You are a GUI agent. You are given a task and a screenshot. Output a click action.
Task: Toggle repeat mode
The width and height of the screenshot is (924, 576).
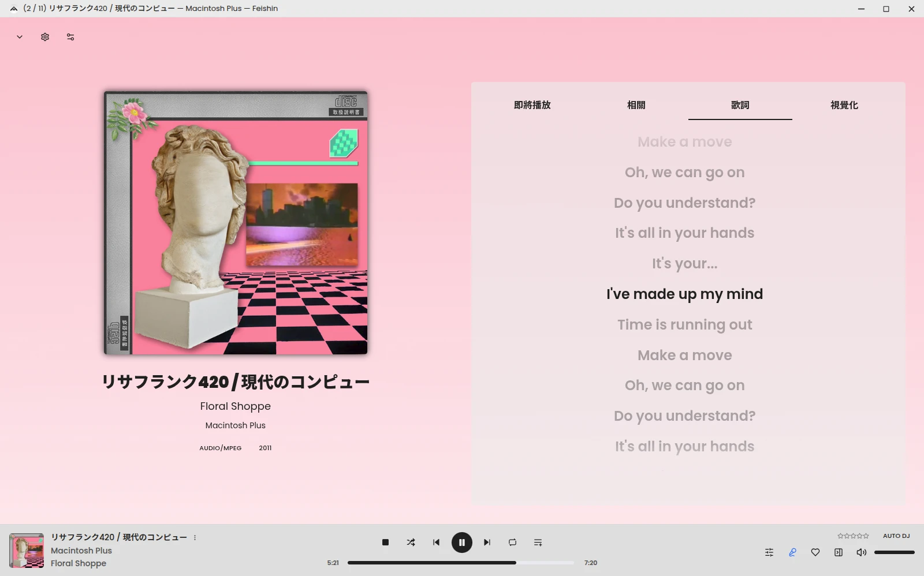(x=512, y=543)
